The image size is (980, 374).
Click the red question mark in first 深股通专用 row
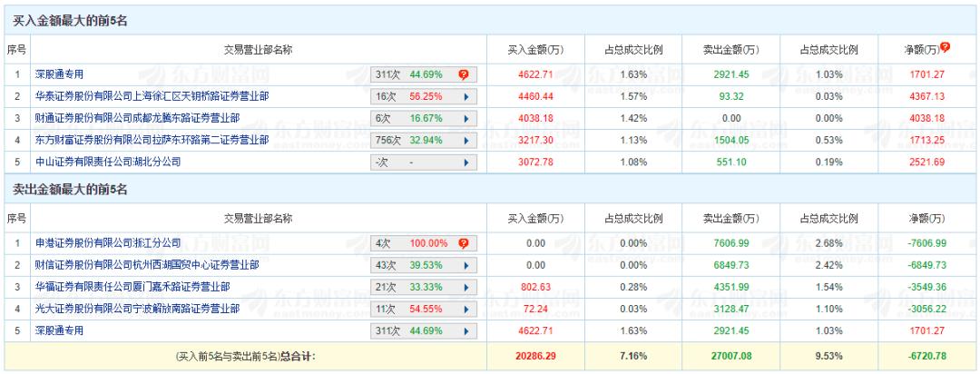[464, 73]
